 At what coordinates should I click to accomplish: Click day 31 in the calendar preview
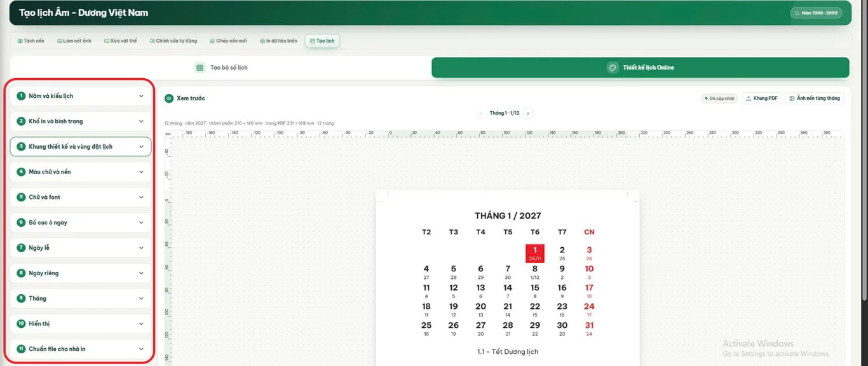(x=589, y=328)
